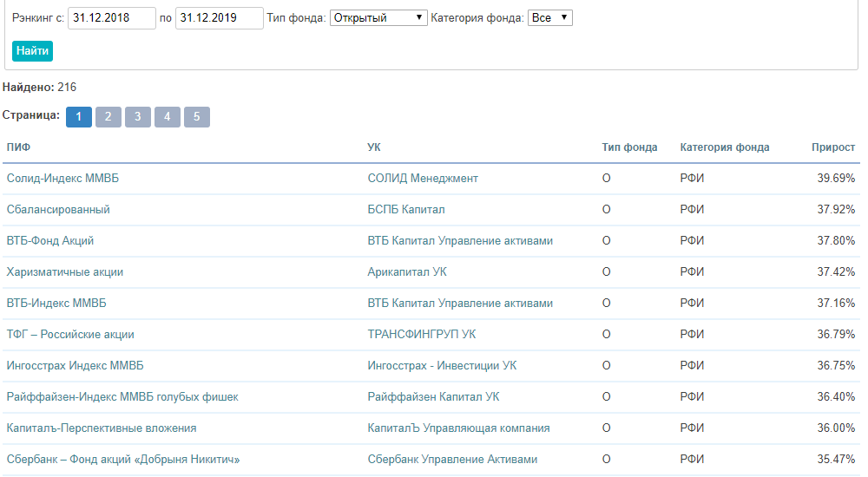Viewport: 868px width, 477px height.
Task: Open the ТФГ – Российские акции fund link
Action: [x=70, y=334]
